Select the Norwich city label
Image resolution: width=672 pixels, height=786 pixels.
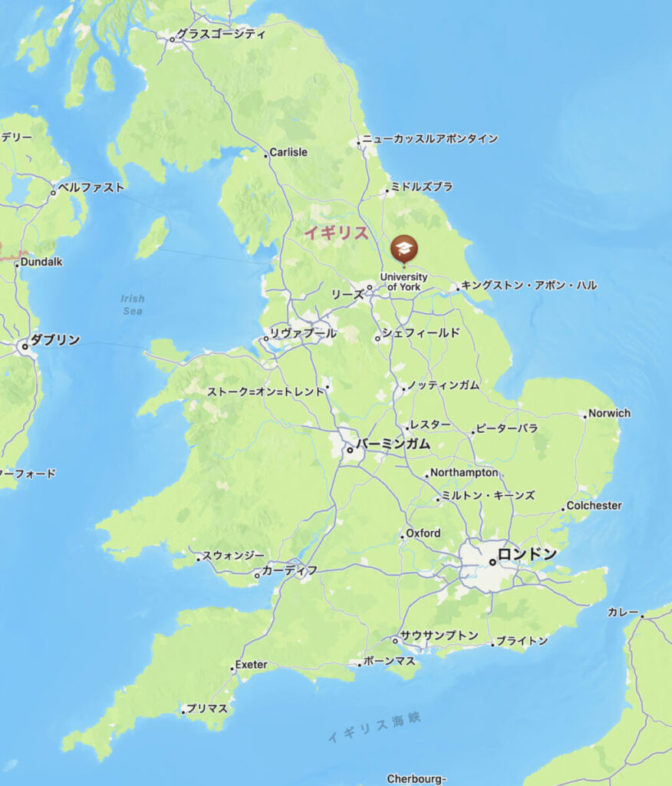click(x=609, y=413)
